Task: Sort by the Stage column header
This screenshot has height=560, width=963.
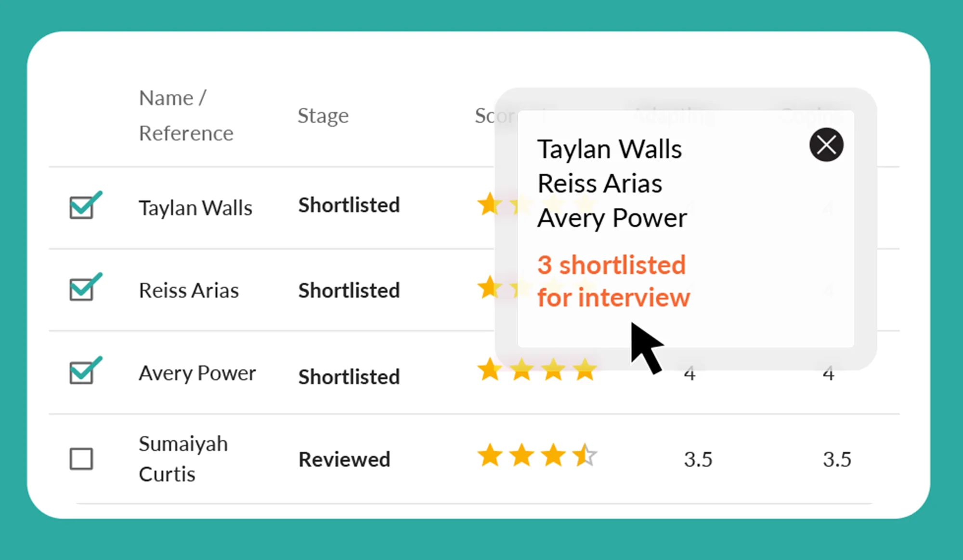Action: click(323, 115)
